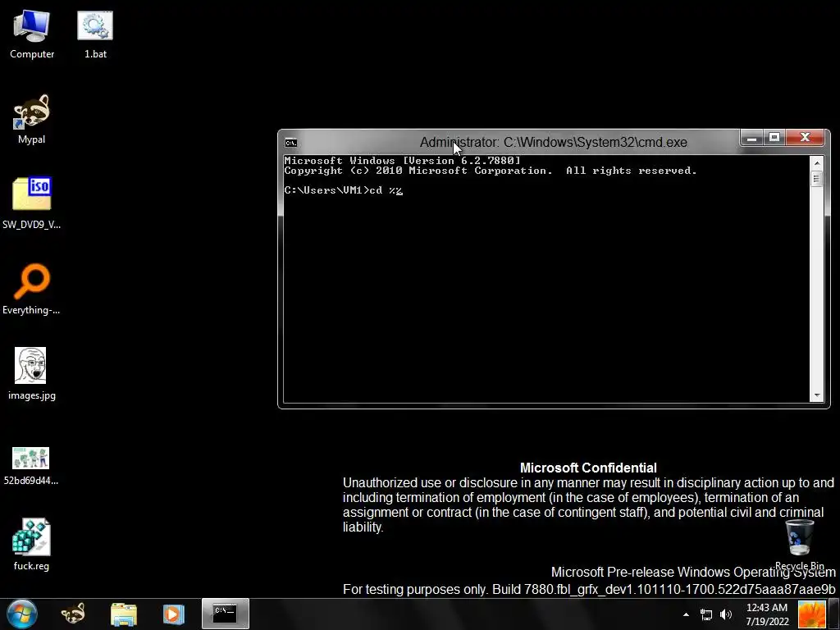
Task: Minimize the cmd.exe window
Action: pos(751,138)
